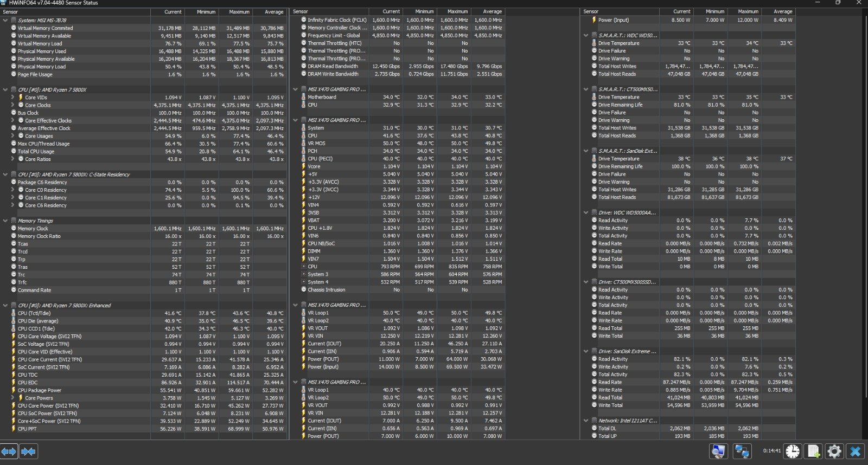Select the Virtual Memory Commited row
Screen dimensions: 868x465
tap(144, 28)
